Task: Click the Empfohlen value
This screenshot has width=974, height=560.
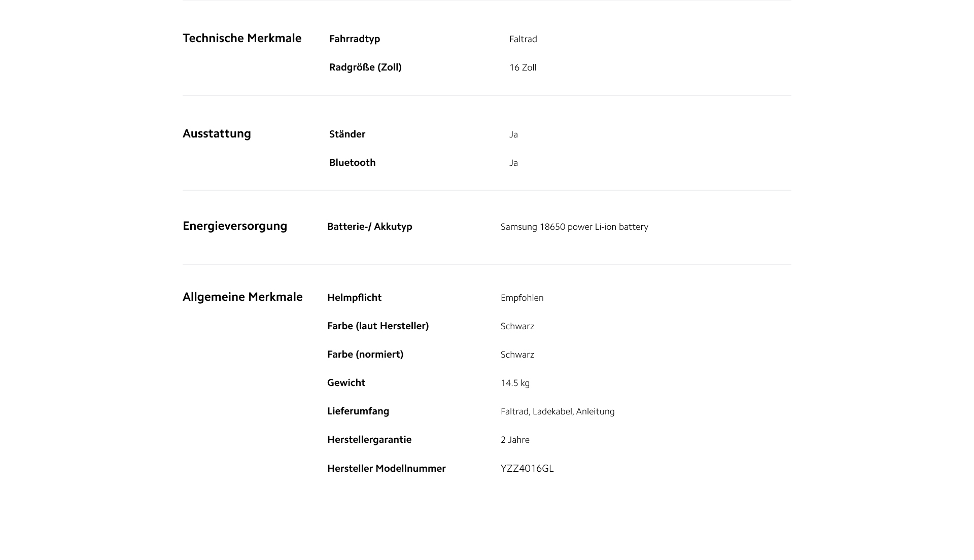Action: 522,298
